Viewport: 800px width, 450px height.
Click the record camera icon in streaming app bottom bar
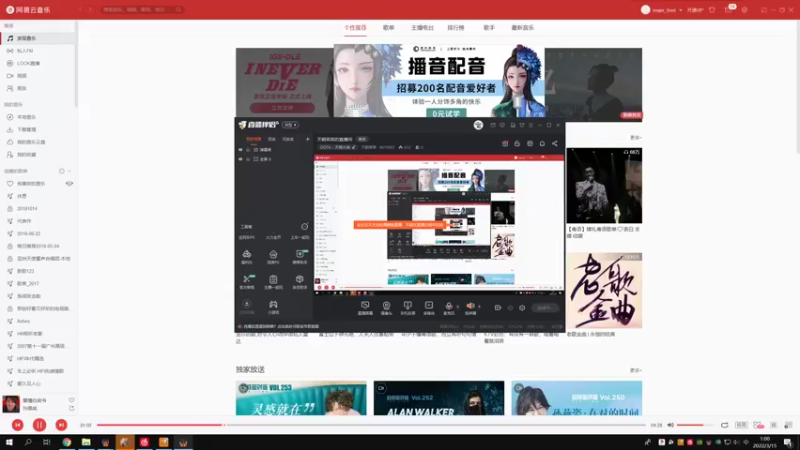[498, 308]
